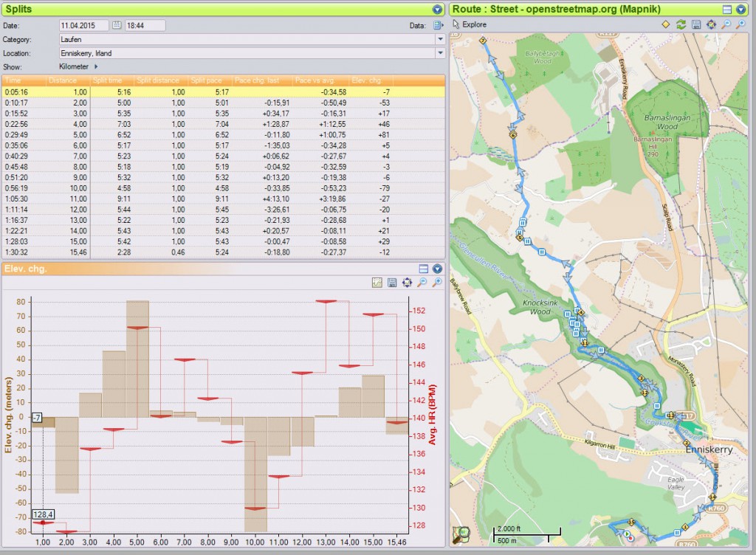Select the split row at time 0:29:49
The height and width of the screenshot is (555, 756).
pos(223,134)
